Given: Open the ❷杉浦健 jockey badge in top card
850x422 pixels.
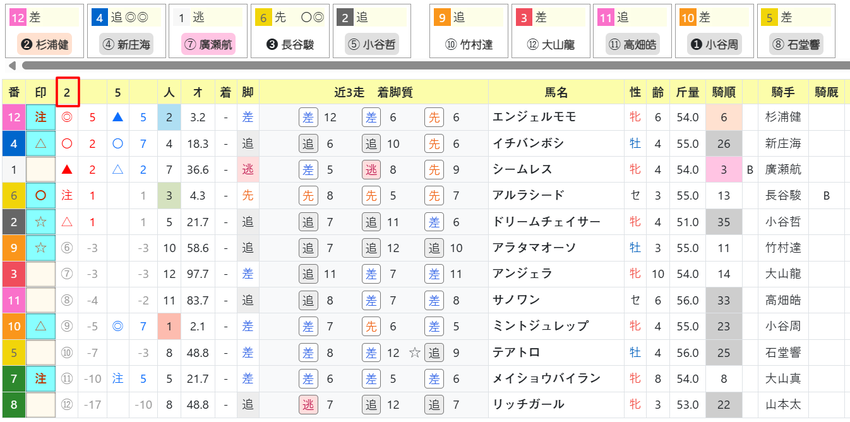Looking at the screenshot, I should (44, 45).
